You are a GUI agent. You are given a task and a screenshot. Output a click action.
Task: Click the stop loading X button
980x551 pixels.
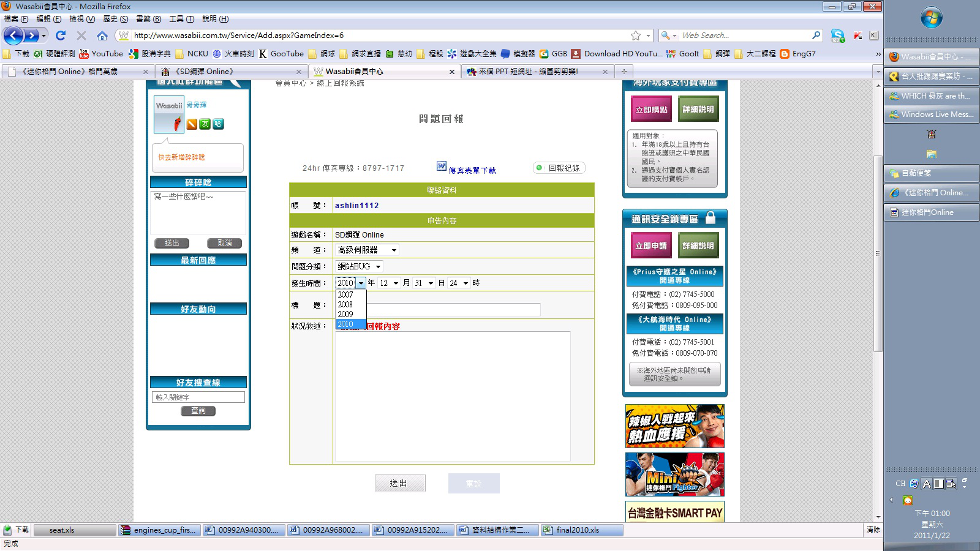(81, 36)
